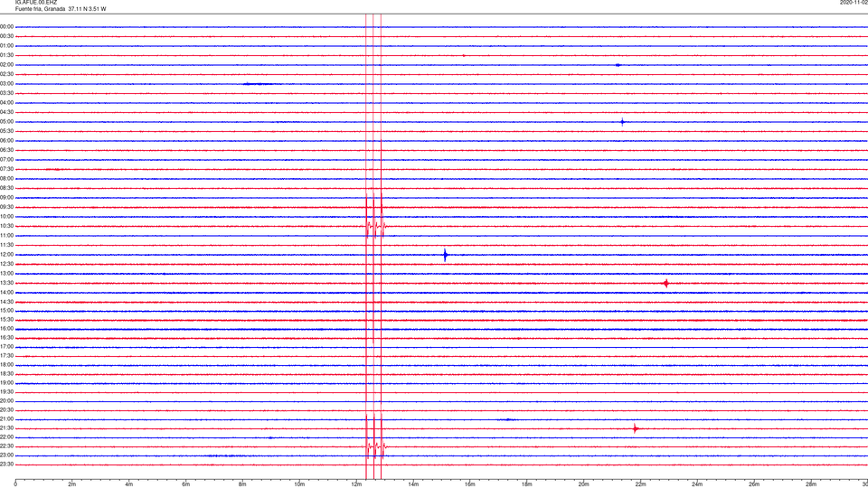Screen dimensions: 868x488
Task: Click the '18:00' time label
Action: [6, 364]
